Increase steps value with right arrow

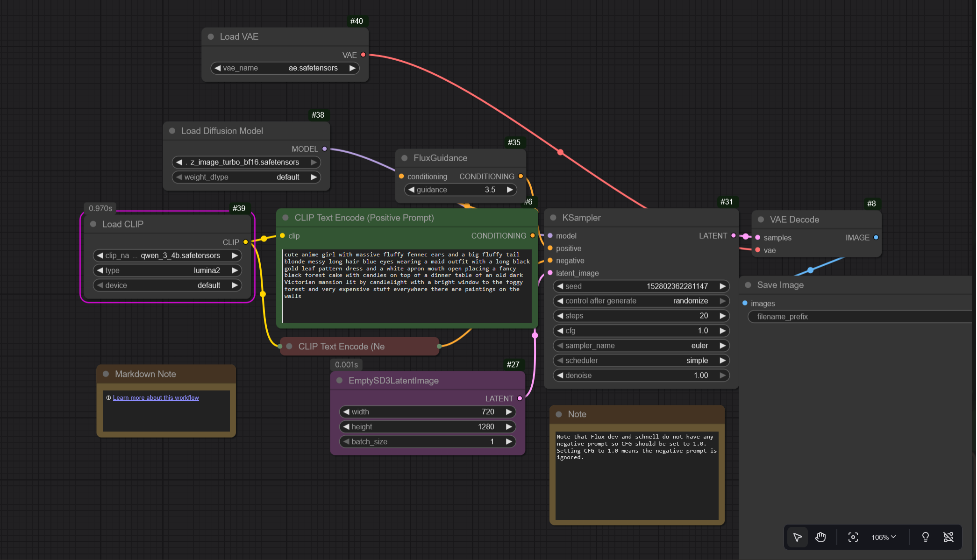pyautogui.click(x=722, y=316)
